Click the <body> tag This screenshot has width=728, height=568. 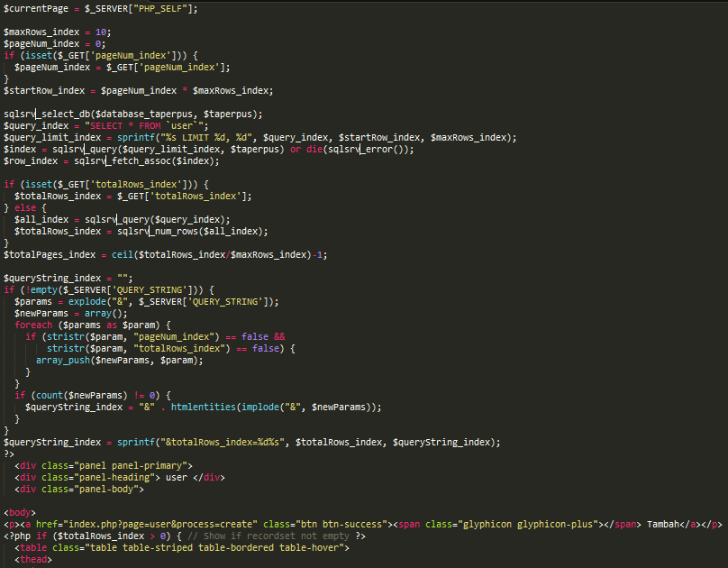20,513
